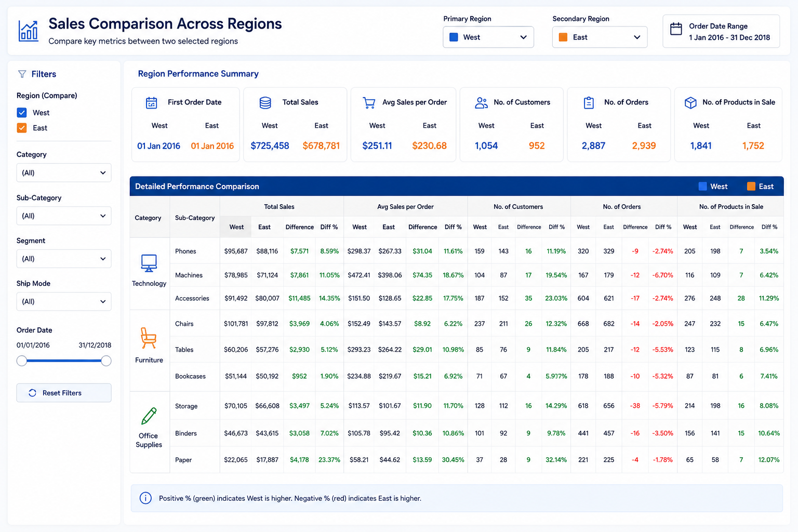The width and height of the screenshot is (798, 532).
Task: Click the info icon in the footer note
Action: pyautogui.click(x=145, y=498)
